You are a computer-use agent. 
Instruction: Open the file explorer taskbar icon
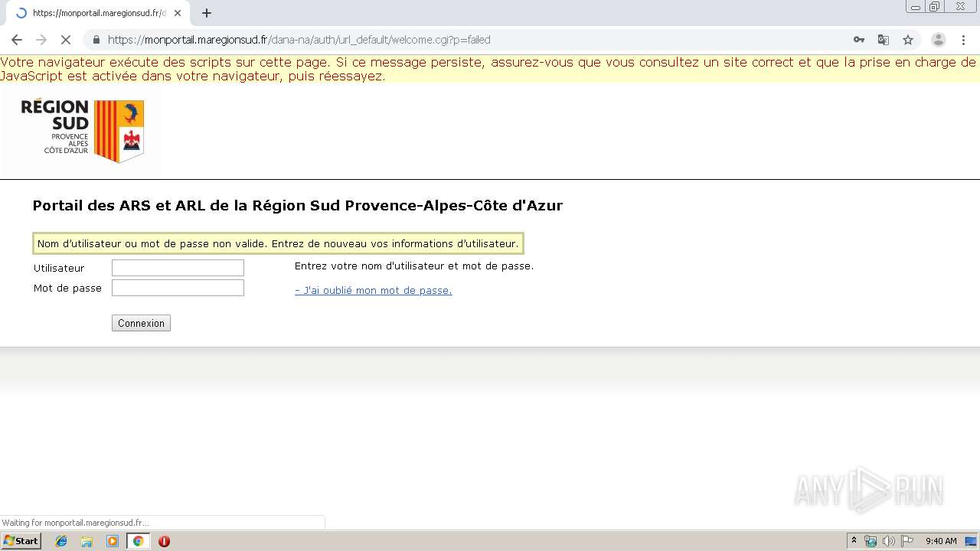tap(87, 541)
